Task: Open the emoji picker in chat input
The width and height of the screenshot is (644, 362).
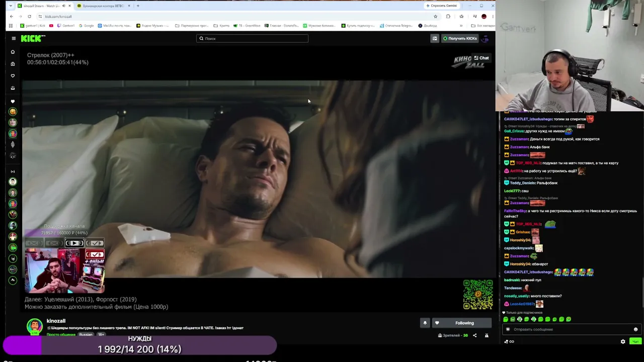Action: (x=635, y=329)
